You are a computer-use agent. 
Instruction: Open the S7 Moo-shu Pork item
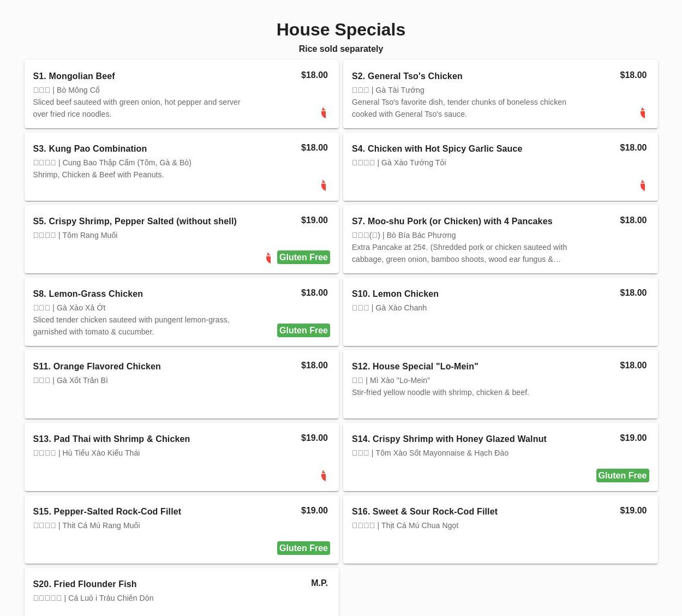click(x=452, y=221)
